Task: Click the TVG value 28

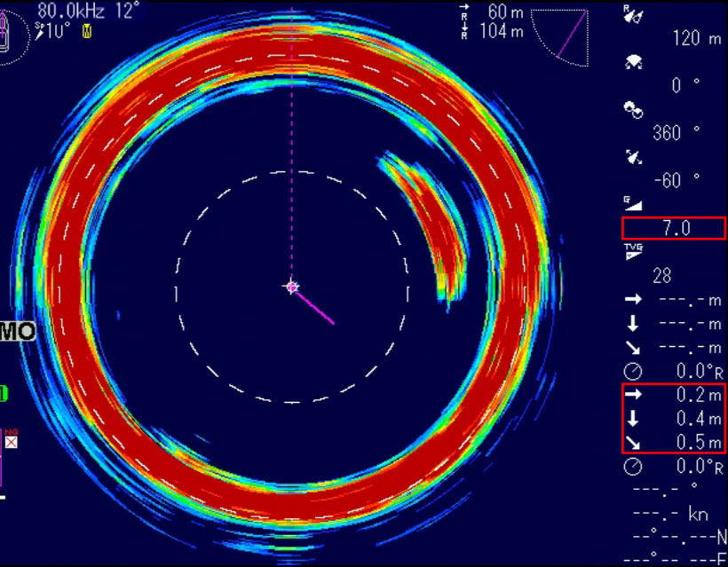Action: coord(662,276)
